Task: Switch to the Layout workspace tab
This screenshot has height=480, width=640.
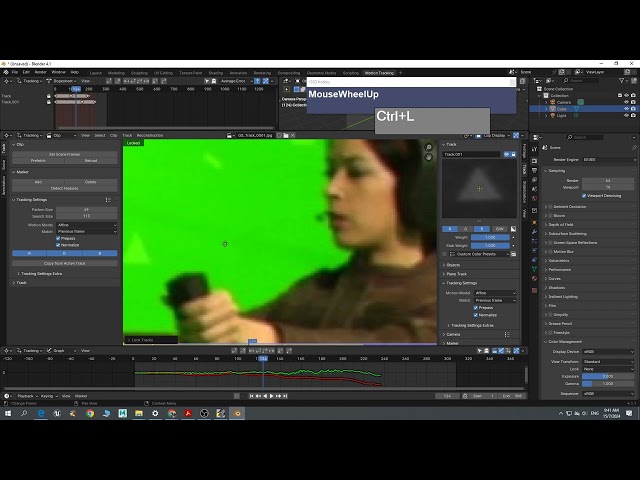Action: [96, 73]
